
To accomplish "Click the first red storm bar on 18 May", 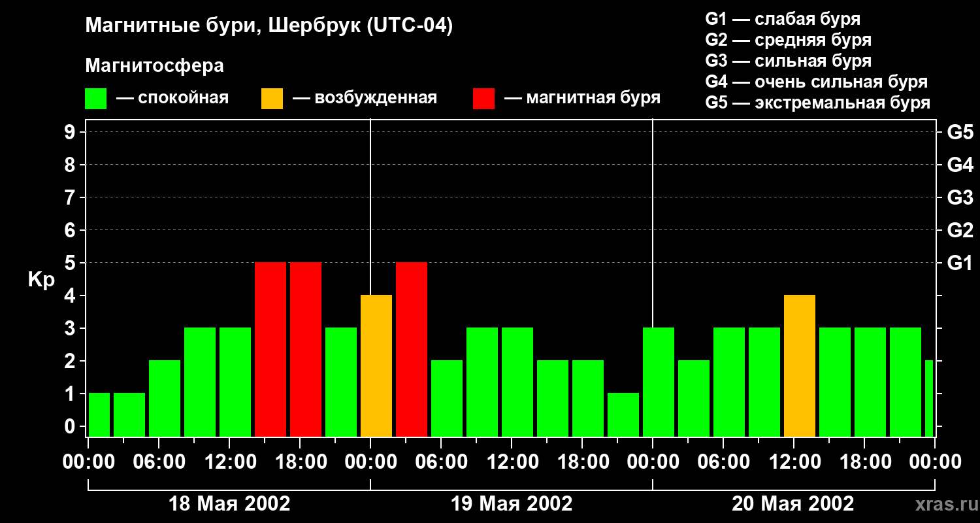I will click(270, 349).
